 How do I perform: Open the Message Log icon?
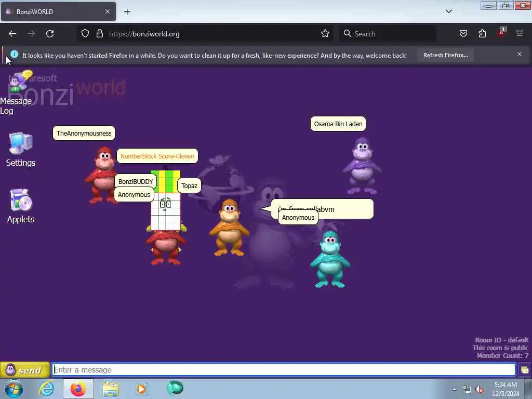click(x=20, y=81)
